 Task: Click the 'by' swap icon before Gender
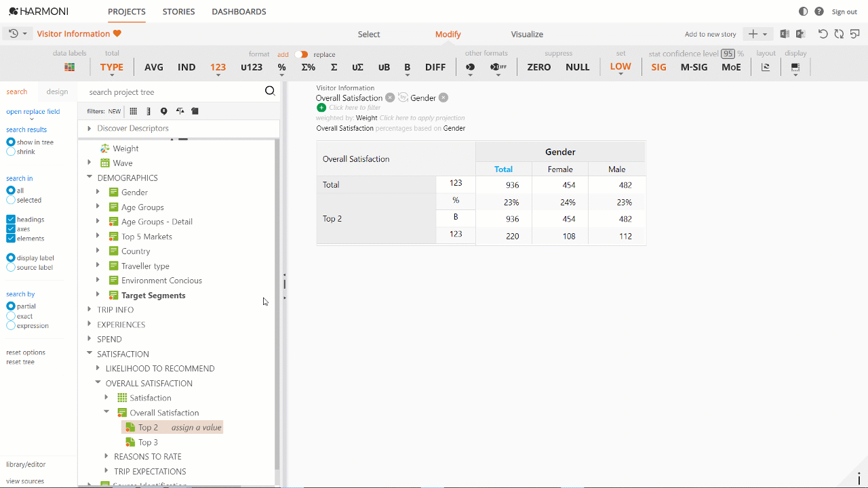403,98
